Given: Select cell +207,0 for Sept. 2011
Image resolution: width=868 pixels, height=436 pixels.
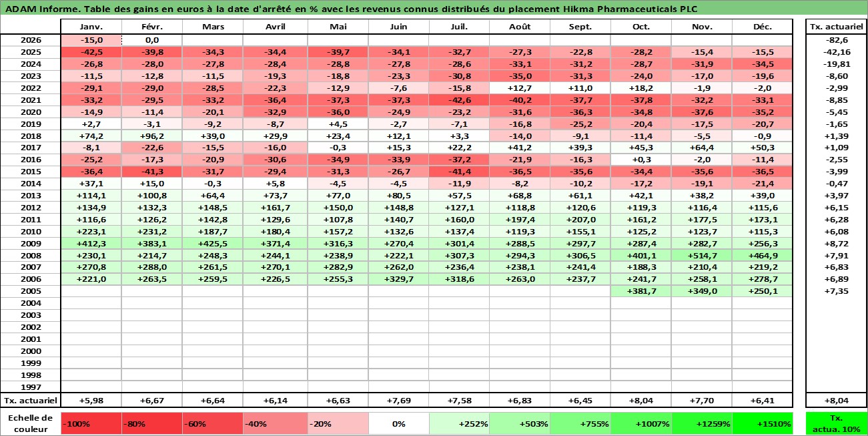Looking at the screenshot, I should 580,219.
